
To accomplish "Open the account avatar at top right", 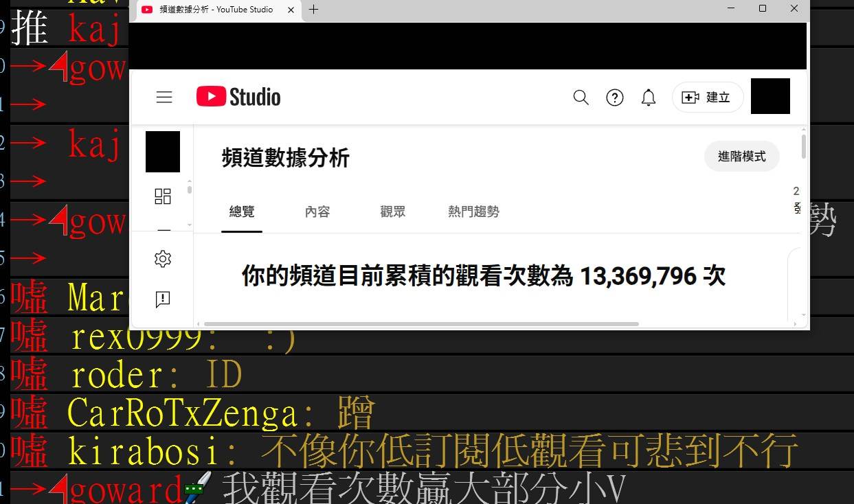I will [x=770, y=96].
